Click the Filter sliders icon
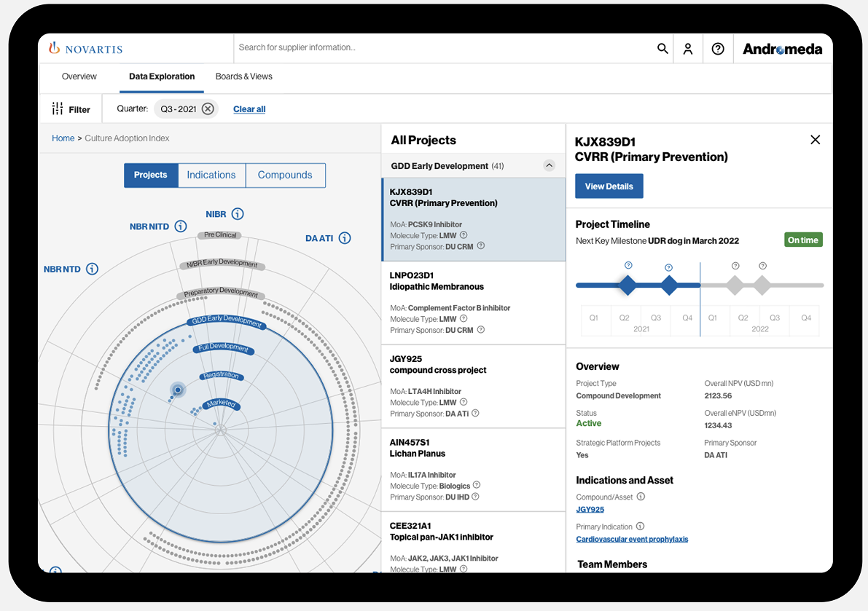 tap(58, 109)
